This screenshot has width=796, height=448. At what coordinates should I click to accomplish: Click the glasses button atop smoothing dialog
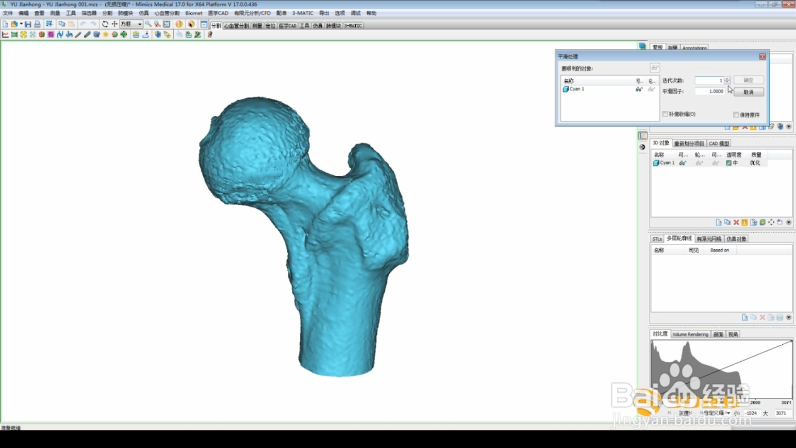coord(655,68)
